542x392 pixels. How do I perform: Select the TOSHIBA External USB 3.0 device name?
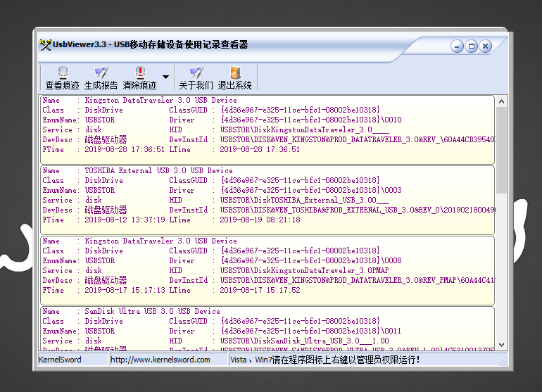coord(158,171)
